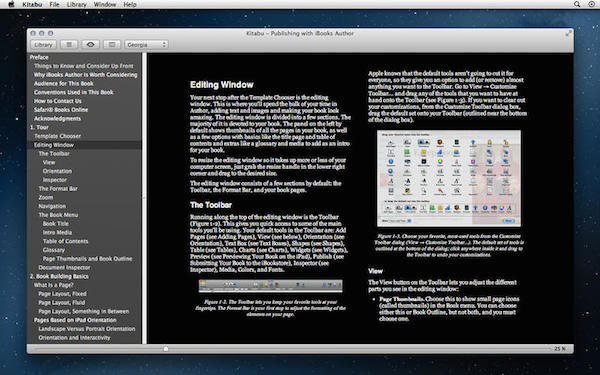Click the Toolbar figure 1-2 image
Viewport: 600px width, 375px height.
[271, 286]
